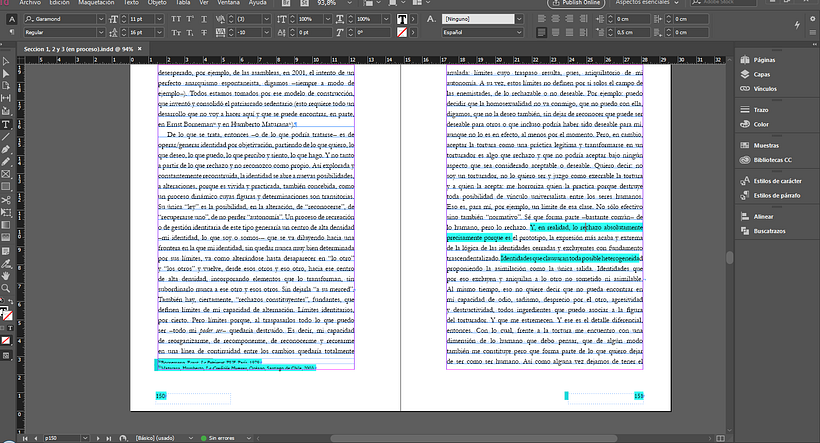Activate the Type tool

(6, 124)
